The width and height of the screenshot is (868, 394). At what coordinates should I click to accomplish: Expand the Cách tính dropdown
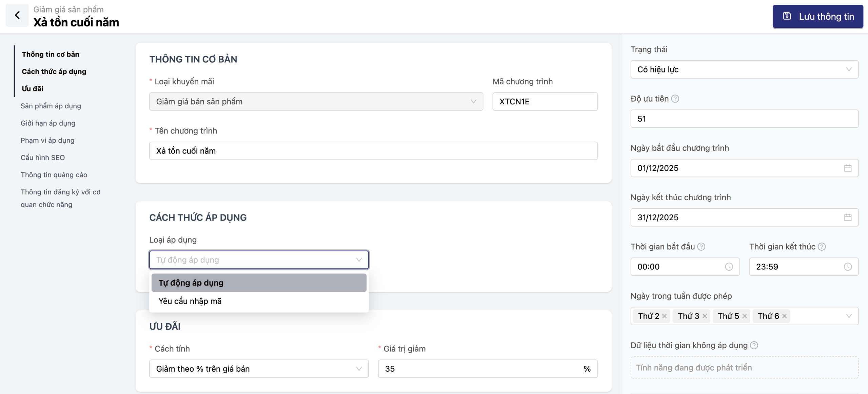259,369
